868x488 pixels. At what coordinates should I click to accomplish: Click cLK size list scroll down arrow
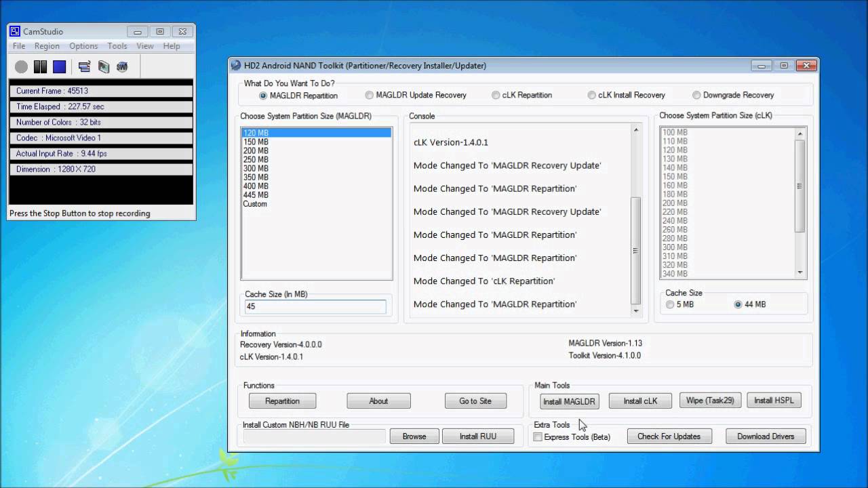800,272
